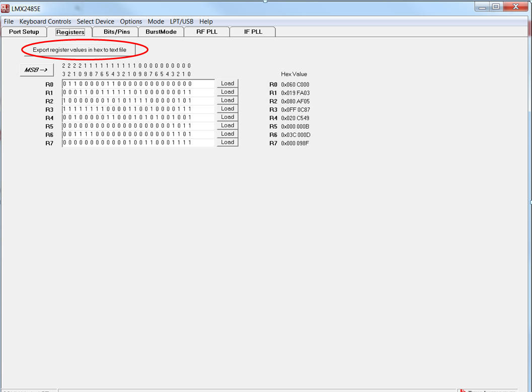
Task: Click the R6 binary bits field
Action: coord(138,134)
